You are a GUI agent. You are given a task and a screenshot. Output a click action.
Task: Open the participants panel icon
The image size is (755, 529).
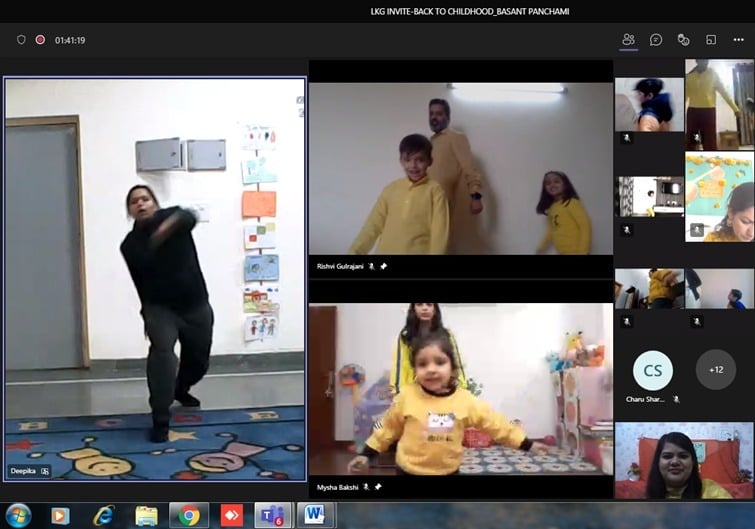628,40
